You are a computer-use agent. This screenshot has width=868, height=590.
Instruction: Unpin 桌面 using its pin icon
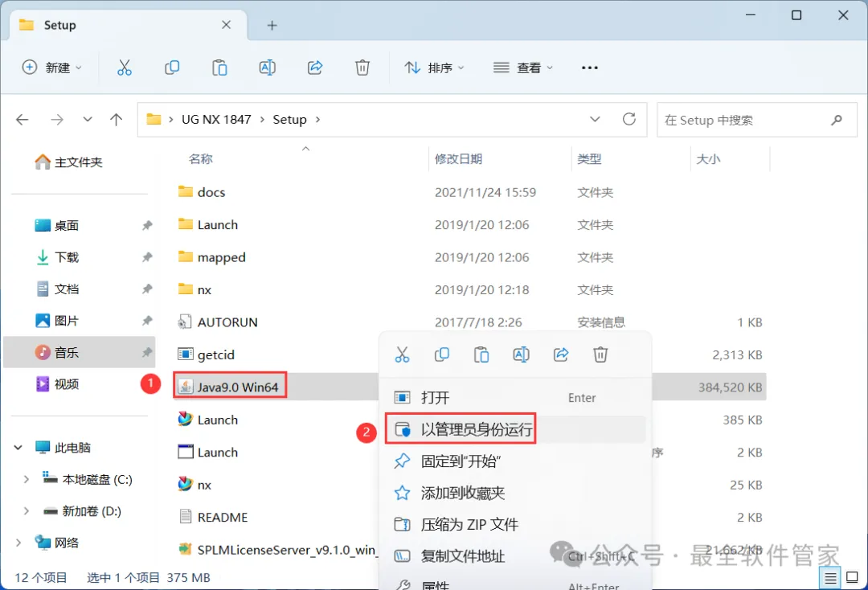coord(147,225)
